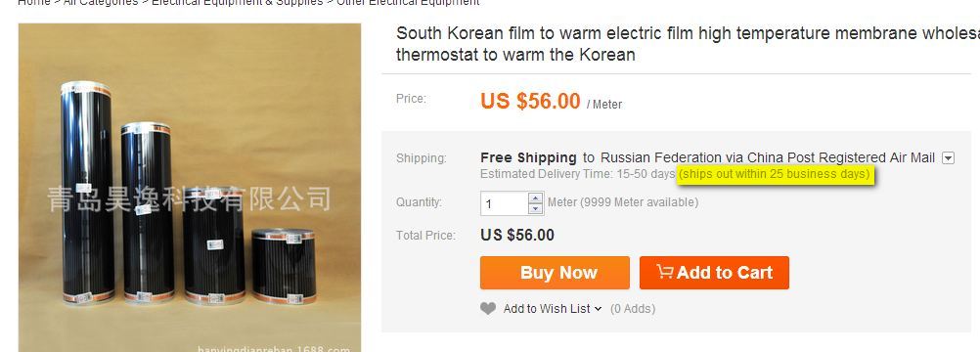Open Electrical Equipment & Supplies breadcrumb
980x352 pixels.
point(238,3)
